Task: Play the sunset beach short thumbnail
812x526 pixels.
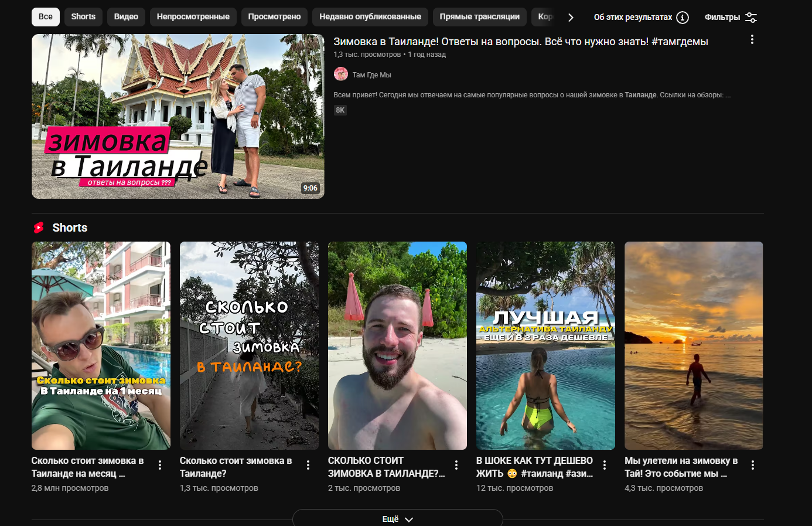Action: tap(694, 345)
